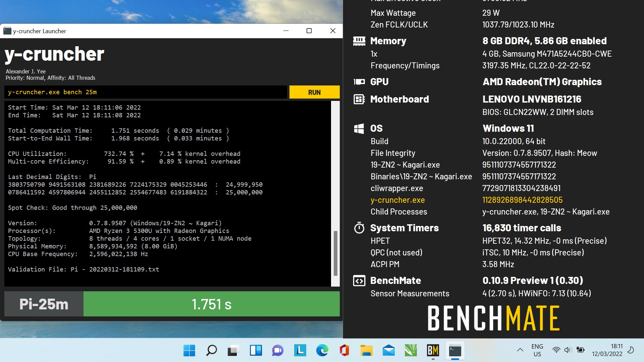Screen dimensions: 644x362
Task: Click the y-cruncher.exe bench 25m command field
Action: click(146, 92)
